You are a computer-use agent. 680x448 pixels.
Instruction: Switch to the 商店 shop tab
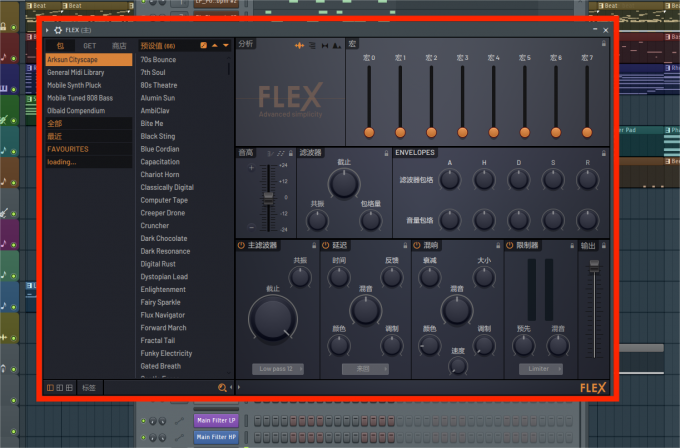coord(119,46)
